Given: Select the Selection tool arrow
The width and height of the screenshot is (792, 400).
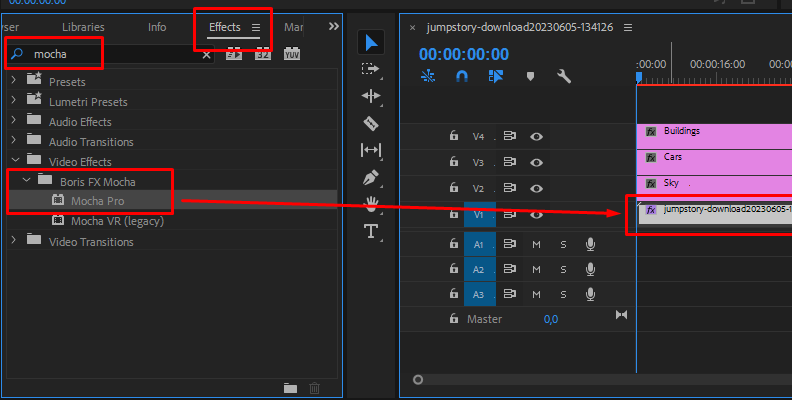Looking at the screenshot, I should pyautogui.click(x=371, y=42).
